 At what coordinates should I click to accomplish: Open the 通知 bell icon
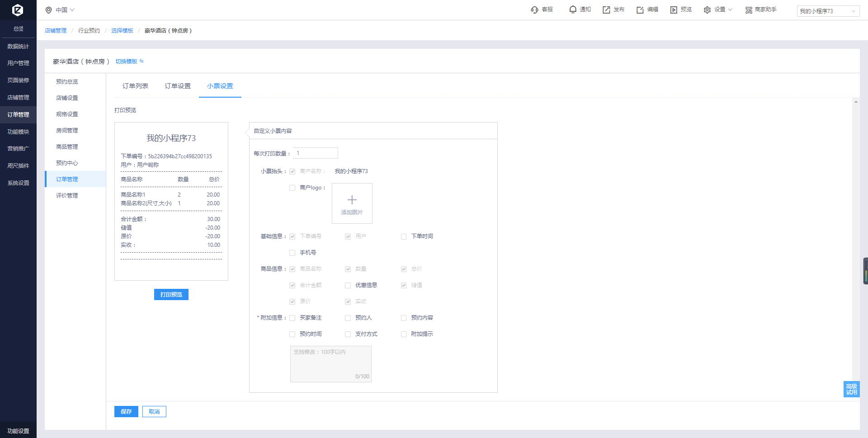pos(573,9)
